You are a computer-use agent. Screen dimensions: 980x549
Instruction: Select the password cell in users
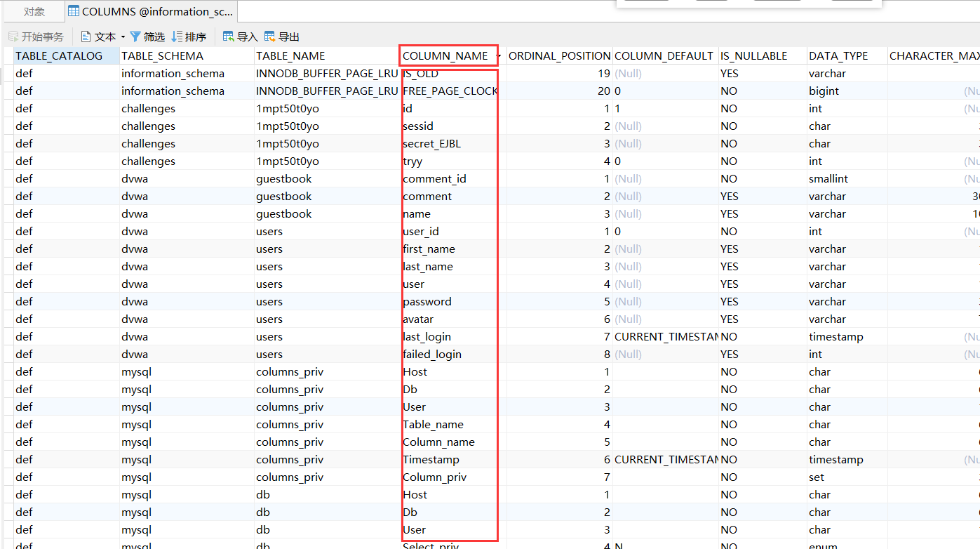[x=453, y=302]
